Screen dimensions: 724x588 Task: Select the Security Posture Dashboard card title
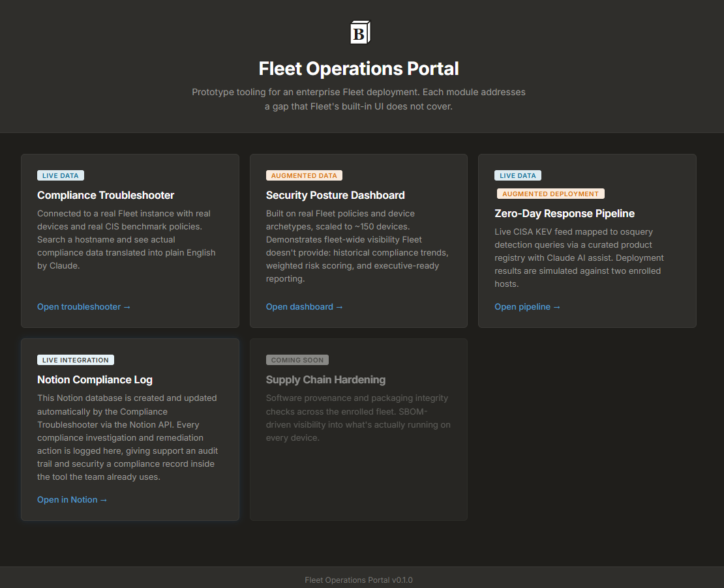pos(335,195)
